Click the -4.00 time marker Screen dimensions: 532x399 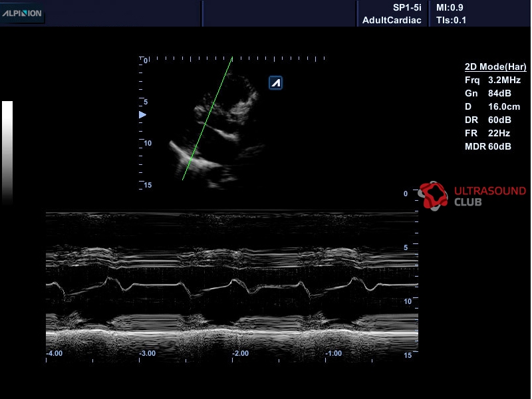(55, 353)
